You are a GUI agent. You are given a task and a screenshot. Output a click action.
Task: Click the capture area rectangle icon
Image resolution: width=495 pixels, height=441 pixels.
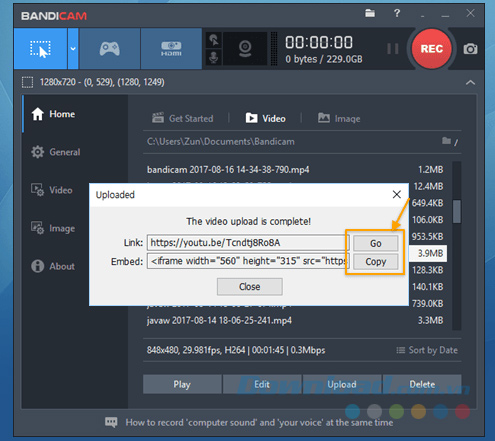[27, 82]
